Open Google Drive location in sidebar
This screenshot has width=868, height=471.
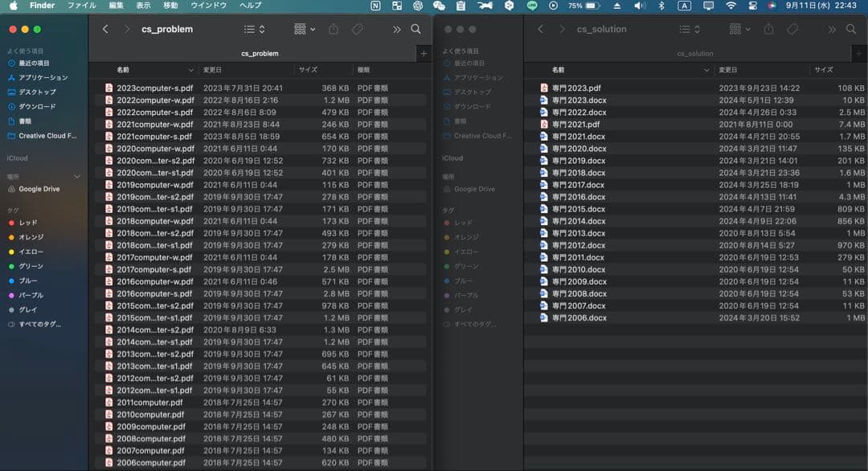(x=39, y=189)
